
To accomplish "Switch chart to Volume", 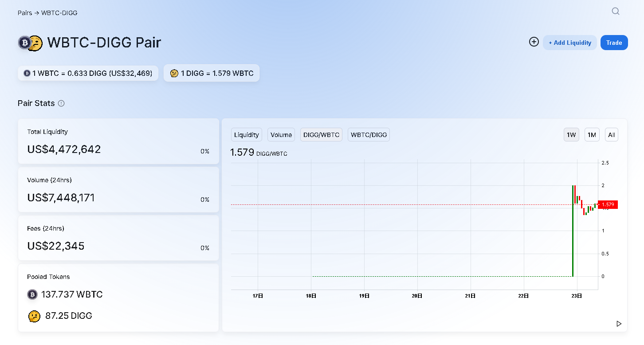I will [281, 135].
